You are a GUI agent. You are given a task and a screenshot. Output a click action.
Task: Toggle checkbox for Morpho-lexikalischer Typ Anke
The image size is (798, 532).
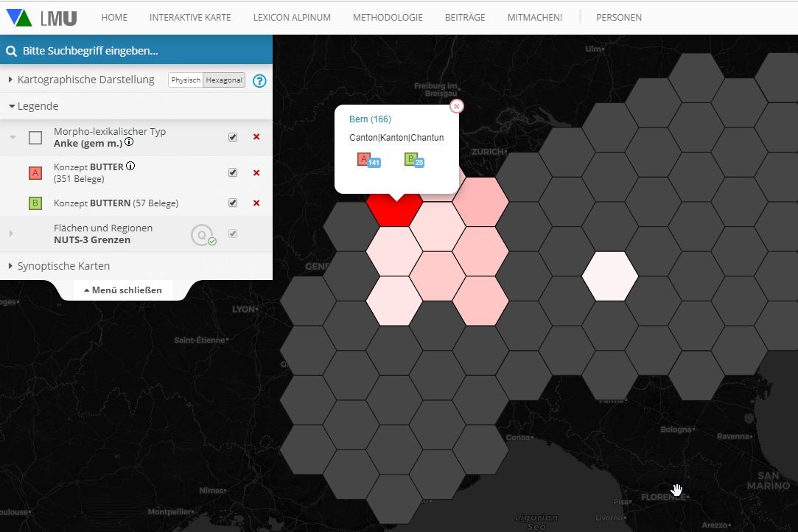(233, 137)
